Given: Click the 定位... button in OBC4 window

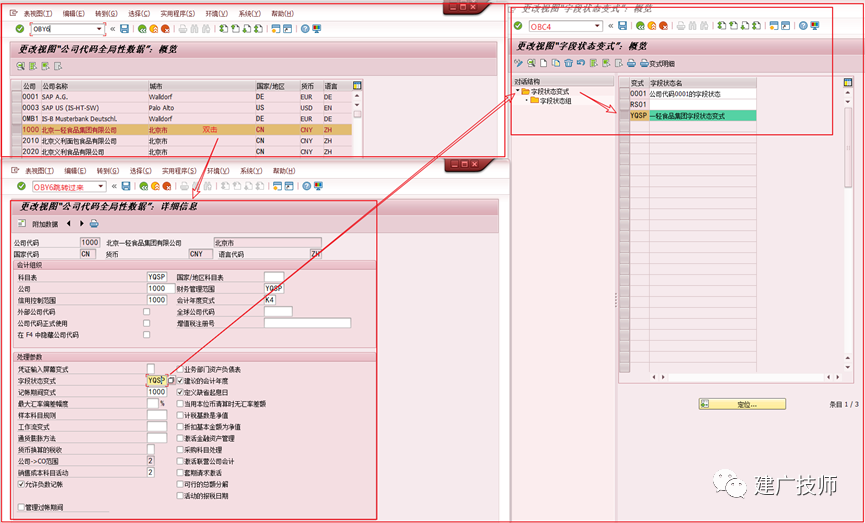Looking at the screenshot, I should coord(742,404).
